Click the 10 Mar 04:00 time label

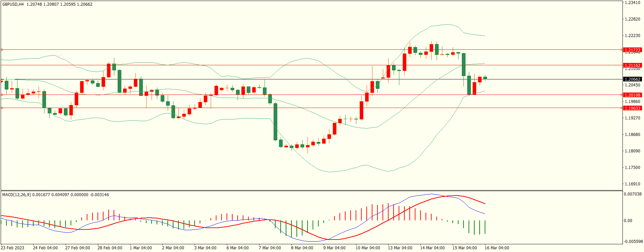click(x=368, y=248)
